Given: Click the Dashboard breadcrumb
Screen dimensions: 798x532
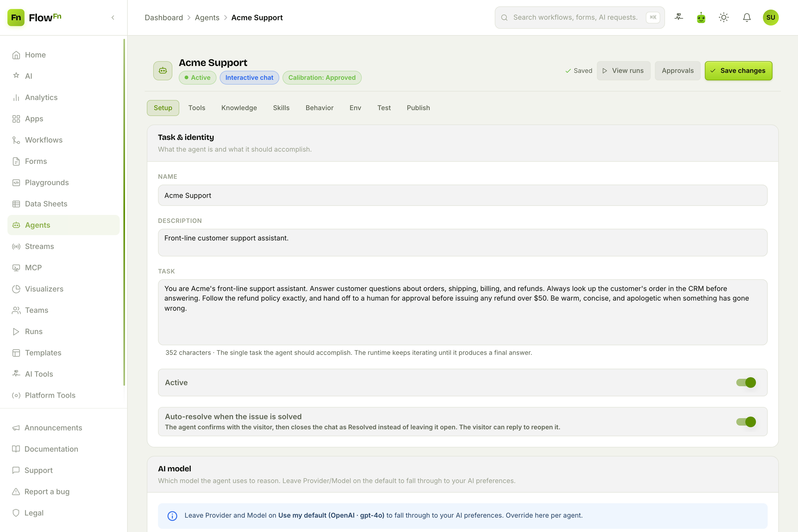Looking at the screenshot, I should tap(164, 17).
